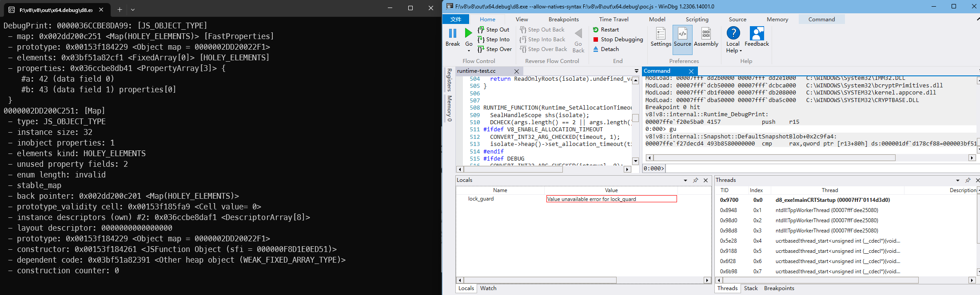Toggle Source mode in Preferences

(682, 34)
